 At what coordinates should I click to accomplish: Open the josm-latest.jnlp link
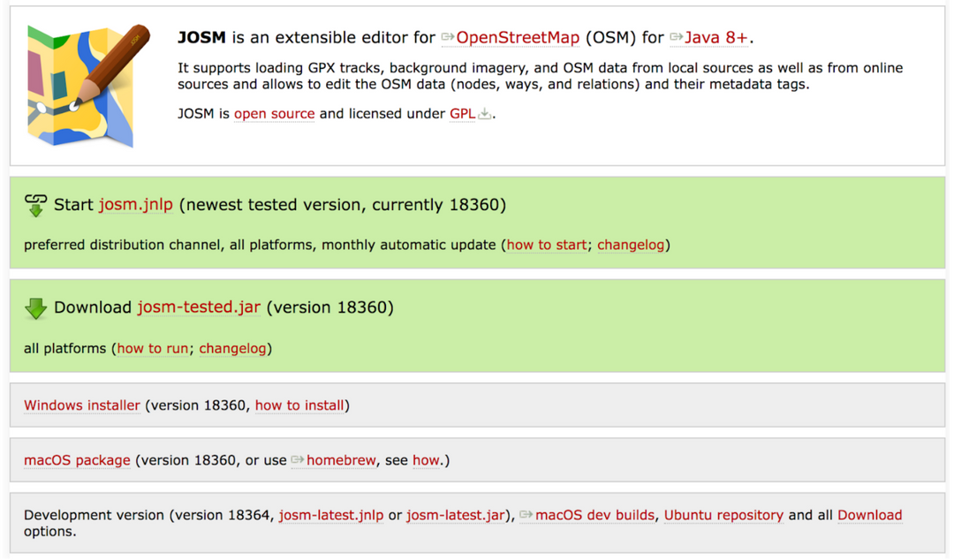[x=331, y=515]
